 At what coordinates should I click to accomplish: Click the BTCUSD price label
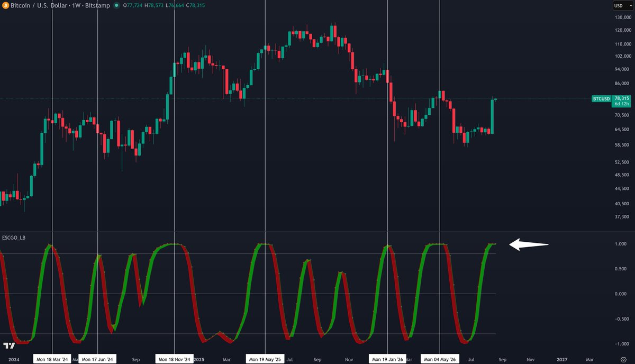[x=601, y=98]
